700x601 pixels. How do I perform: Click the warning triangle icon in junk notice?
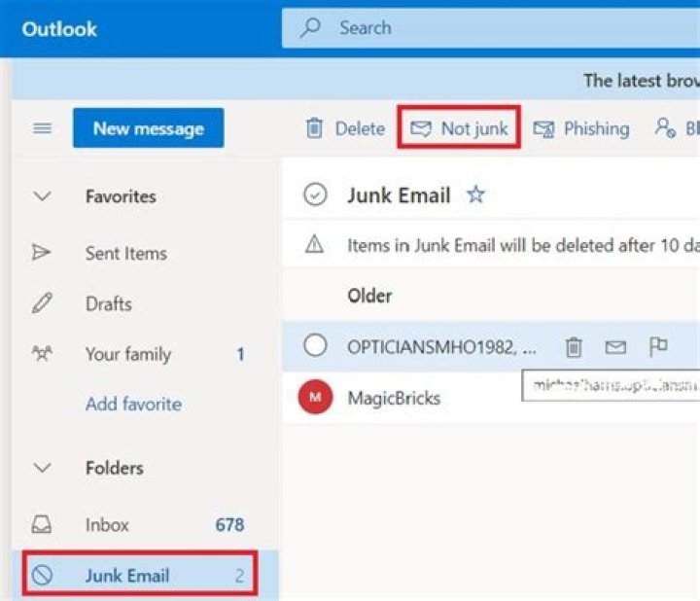pos(314,244)
